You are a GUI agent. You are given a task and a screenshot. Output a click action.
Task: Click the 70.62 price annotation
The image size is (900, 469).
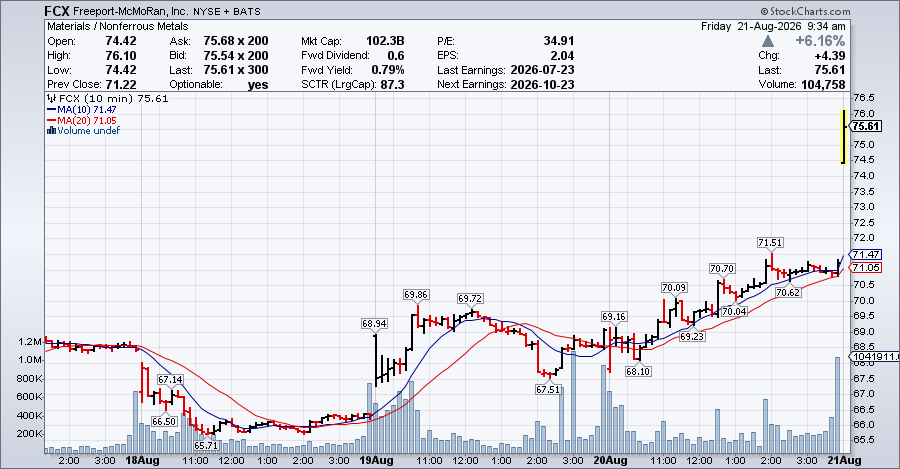click(788, 292)
